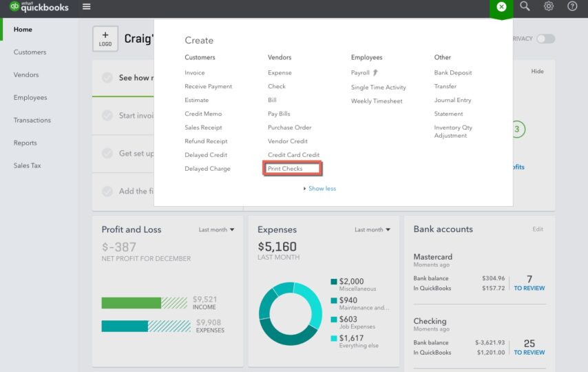Check the See how step circle
The width and height of the screenshot is (588, 372).
107,78
